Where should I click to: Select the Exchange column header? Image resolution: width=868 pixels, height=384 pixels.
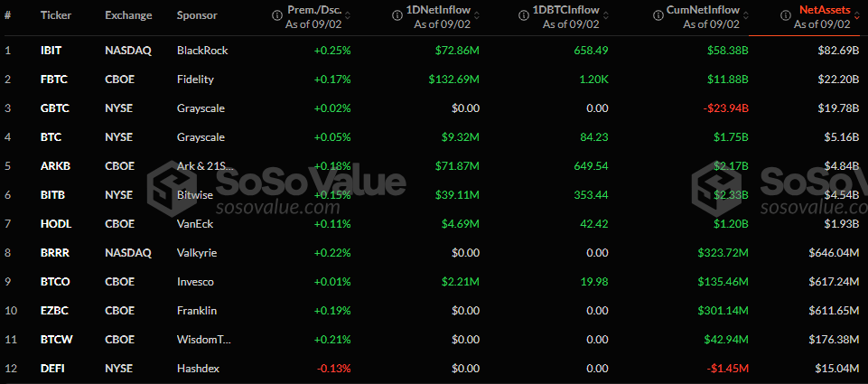(128, 15)
